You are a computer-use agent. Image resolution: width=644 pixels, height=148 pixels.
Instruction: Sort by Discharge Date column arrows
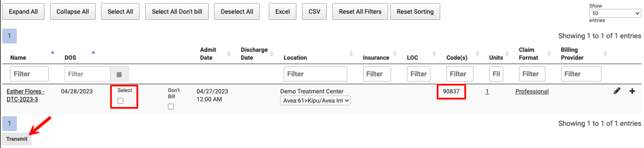point(272,54)
